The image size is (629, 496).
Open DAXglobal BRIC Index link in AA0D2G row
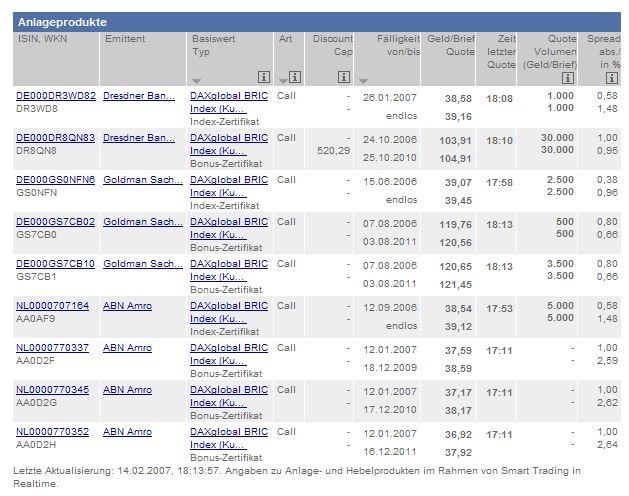229,396
